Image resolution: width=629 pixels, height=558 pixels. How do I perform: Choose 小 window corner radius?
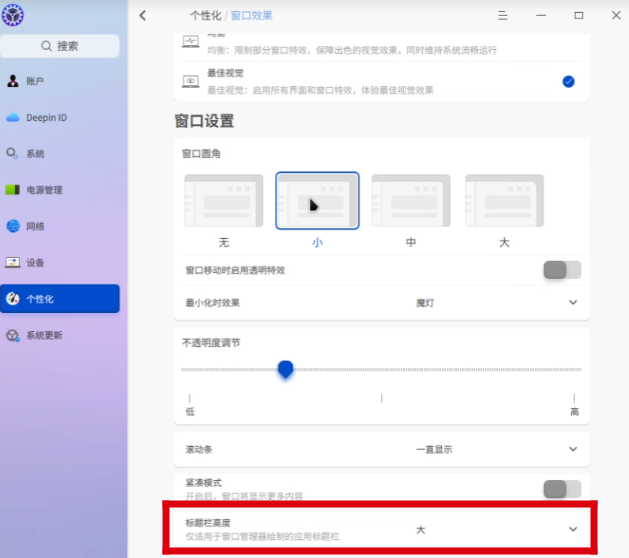pos(317,201)
